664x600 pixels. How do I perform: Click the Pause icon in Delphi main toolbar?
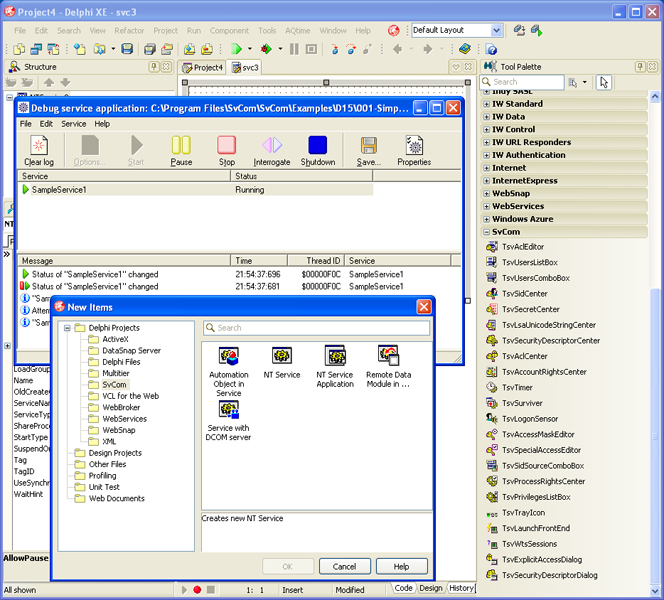(294, 49)
